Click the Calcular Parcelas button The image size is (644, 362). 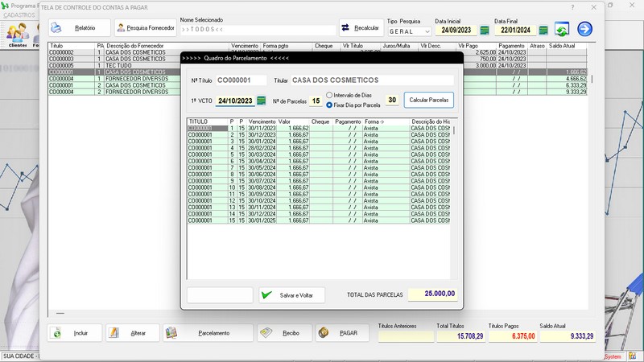(429, 101)
